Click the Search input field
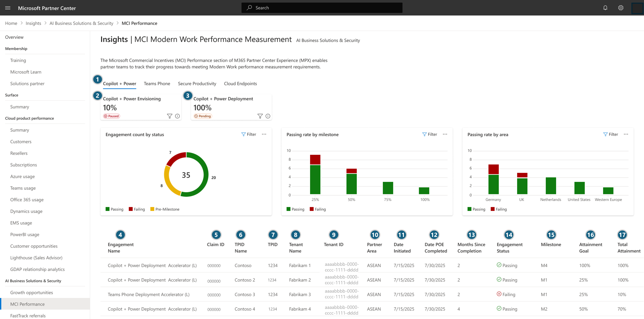 322,8
